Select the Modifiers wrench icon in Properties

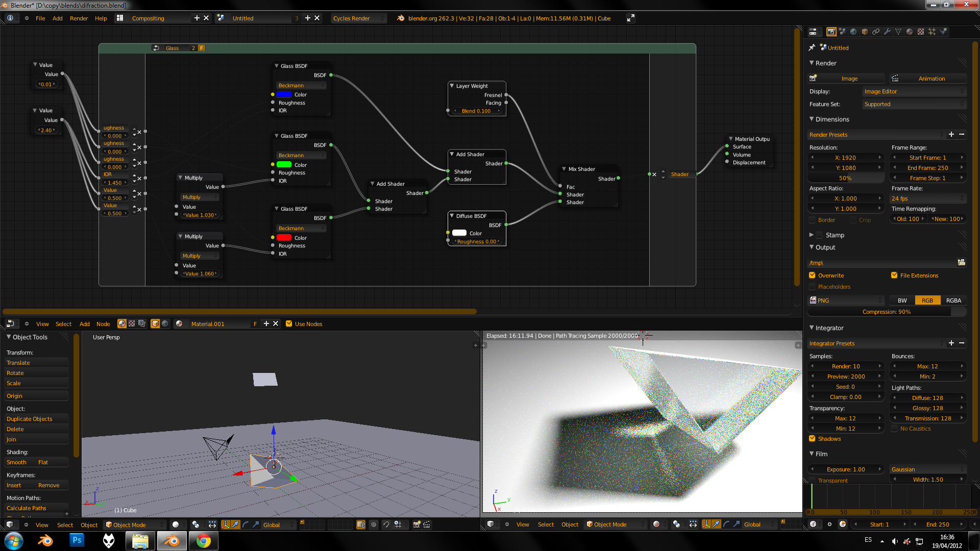pyautogui.click(x=887, y=32)
